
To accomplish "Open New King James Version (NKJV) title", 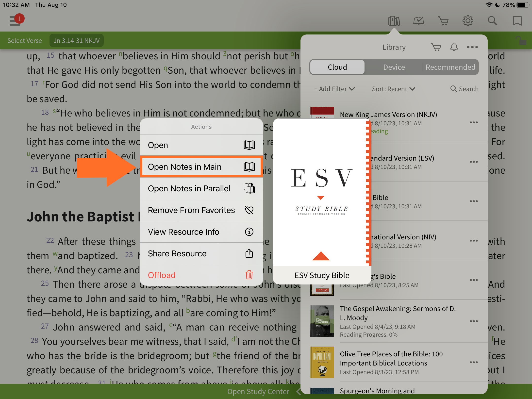I will (x=388, y=115).
